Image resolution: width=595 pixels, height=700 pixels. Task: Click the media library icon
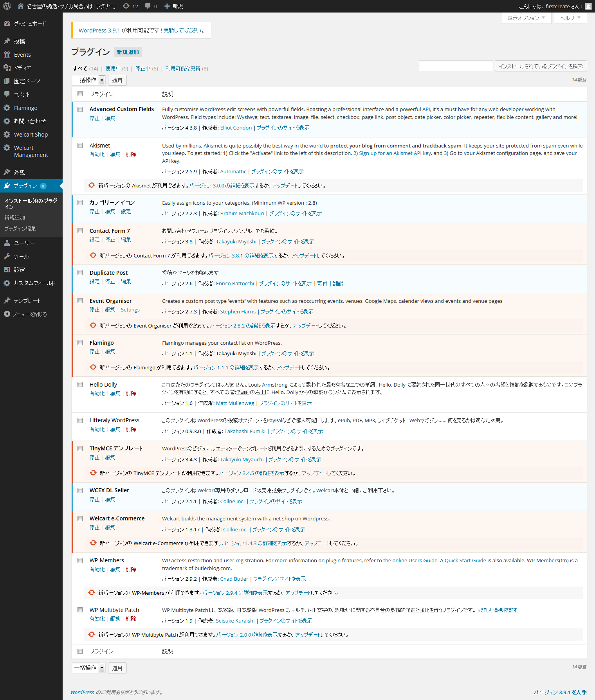(7, 68)
